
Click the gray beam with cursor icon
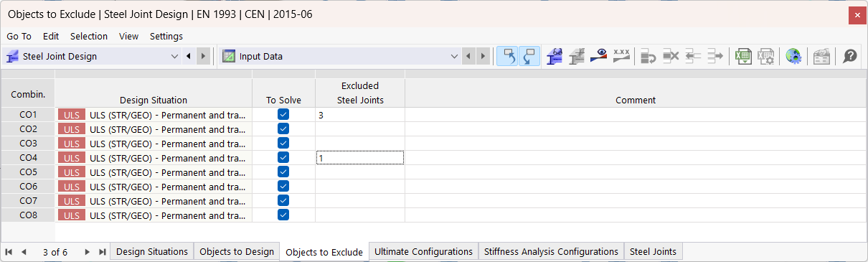pos(576,56)
